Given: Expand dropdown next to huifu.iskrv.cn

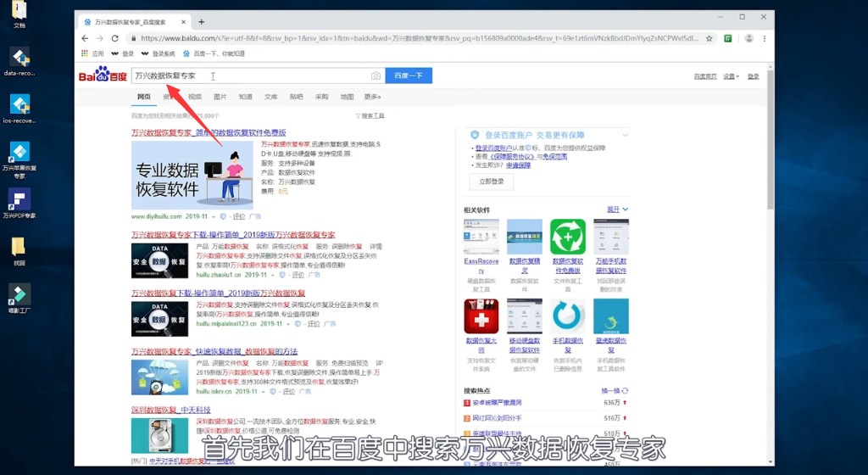Looking at the screenshot, I should tap(264, 391).
